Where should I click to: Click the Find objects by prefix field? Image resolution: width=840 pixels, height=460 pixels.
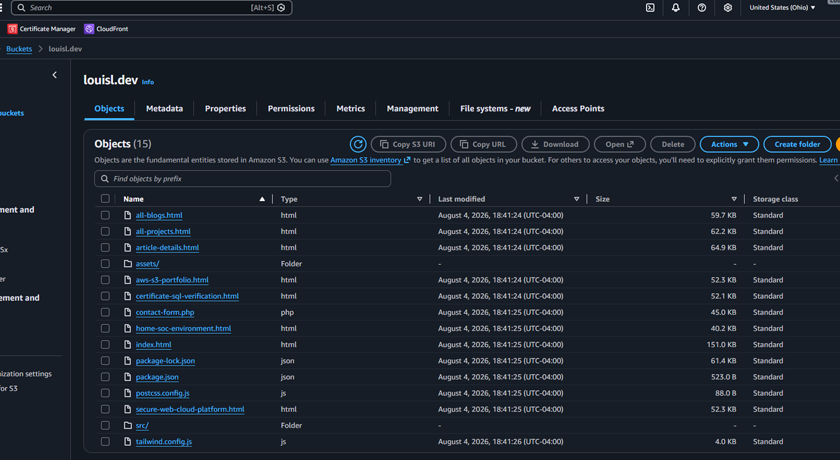pos(243,179)
